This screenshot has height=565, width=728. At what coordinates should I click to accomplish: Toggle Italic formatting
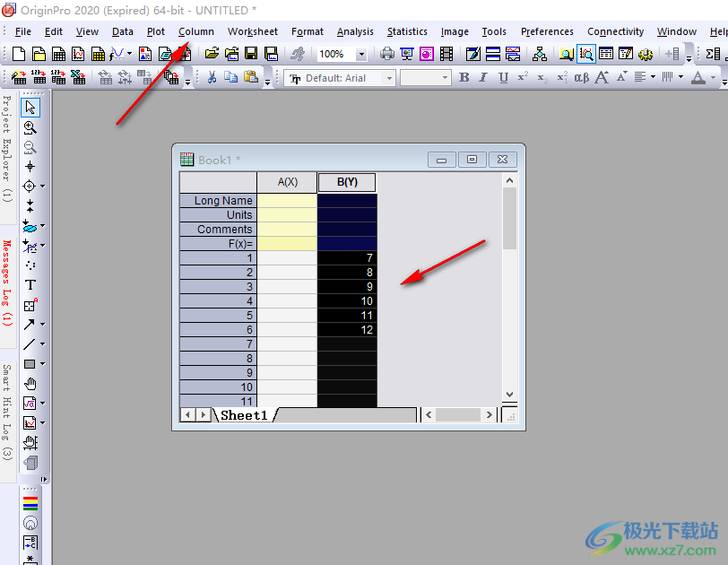(483, 77)
